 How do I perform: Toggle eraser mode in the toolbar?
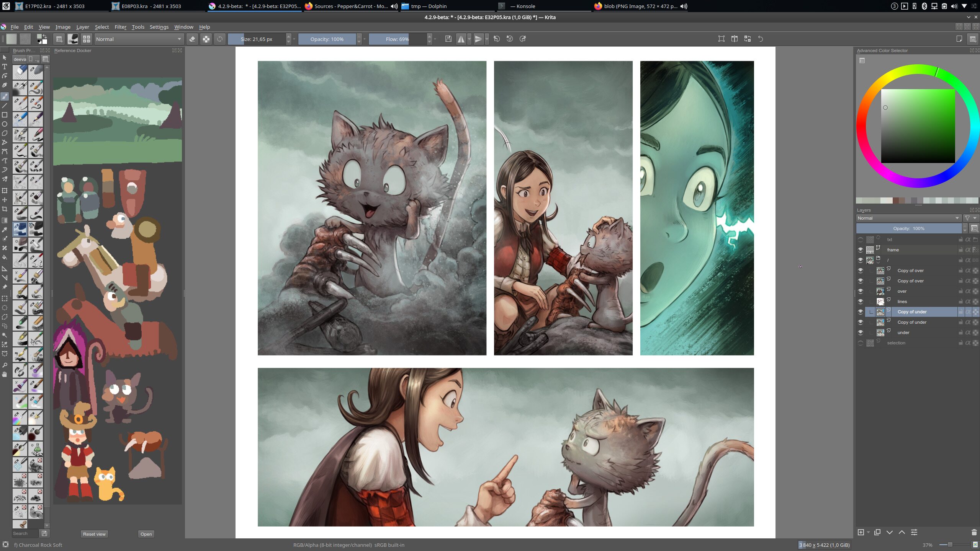tap(192, 39)
